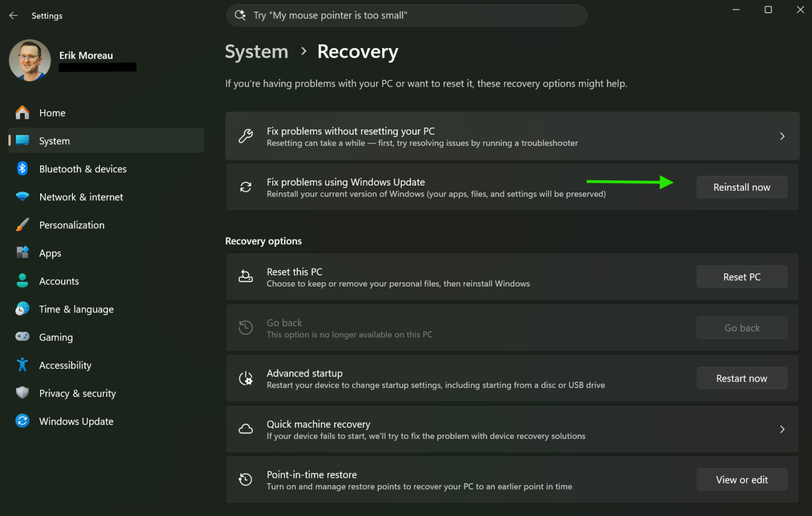Image resolution: width=812 pixels, height=516 pixels.
Task: Click the 'Reset this PC' title text
Action: (x=294, y=272)
